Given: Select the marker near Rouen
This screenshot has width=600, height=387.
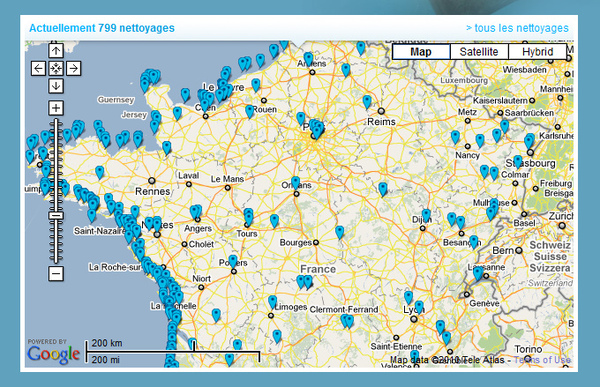Looking at the screenshot, I should (249, 111).
